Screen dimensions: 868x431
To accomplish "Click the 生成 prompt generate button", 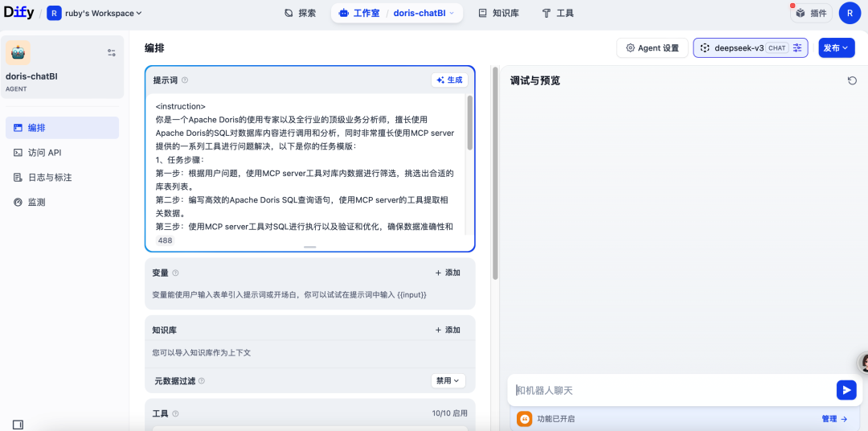I will tap(449, 80).
